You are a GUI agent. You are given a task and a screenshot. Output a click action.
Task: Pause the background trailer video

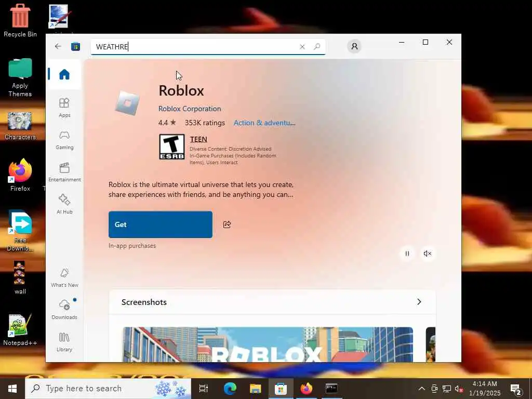[407, 254]
